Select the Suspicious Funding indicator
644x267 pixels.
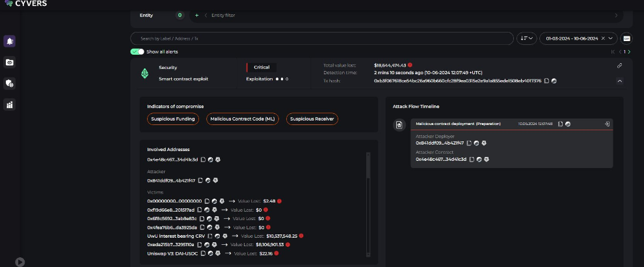point(173,119)
